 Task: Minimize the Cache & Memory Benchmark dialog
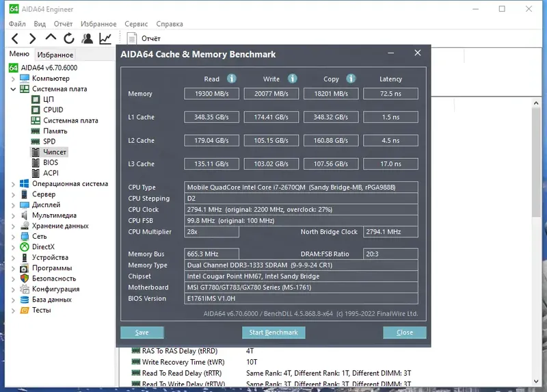[x=390, y=53]
